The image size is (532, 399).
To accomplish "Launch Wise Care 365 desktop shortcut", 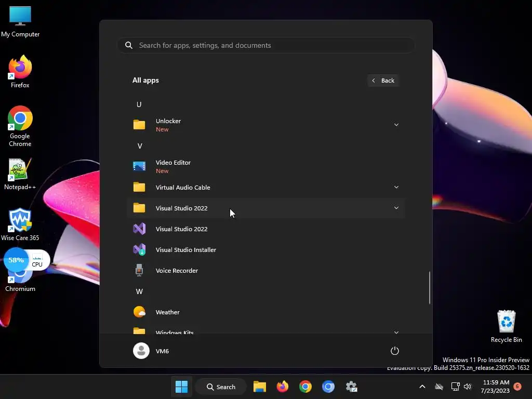I will (x=20, y=224).
